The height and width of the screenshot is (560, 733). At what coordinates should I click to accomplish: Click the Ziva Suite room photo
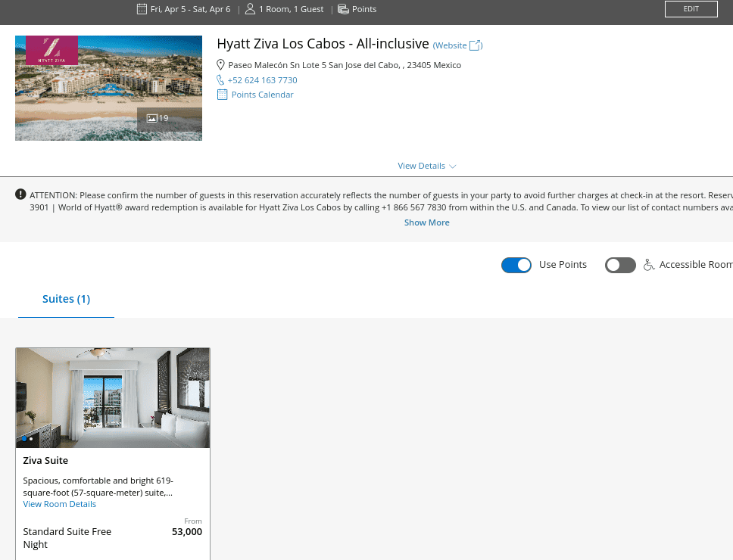[x=113, y=397]
